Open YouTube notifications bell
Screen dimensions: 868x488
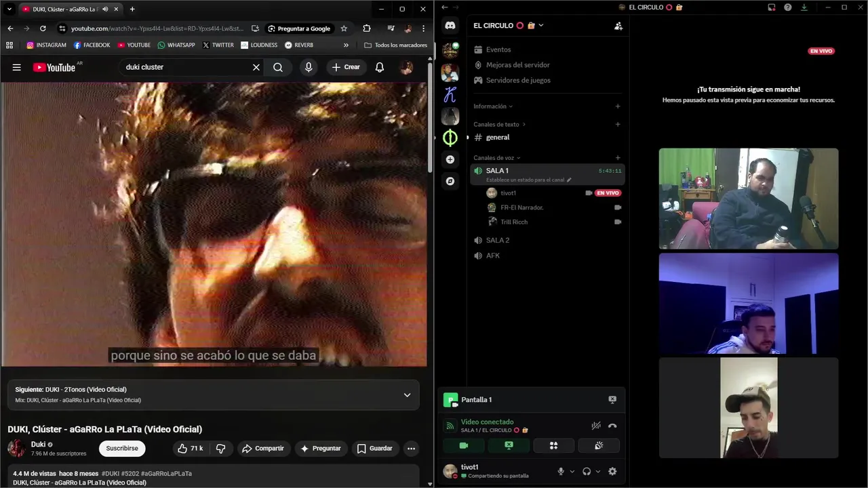pos(380,67)
